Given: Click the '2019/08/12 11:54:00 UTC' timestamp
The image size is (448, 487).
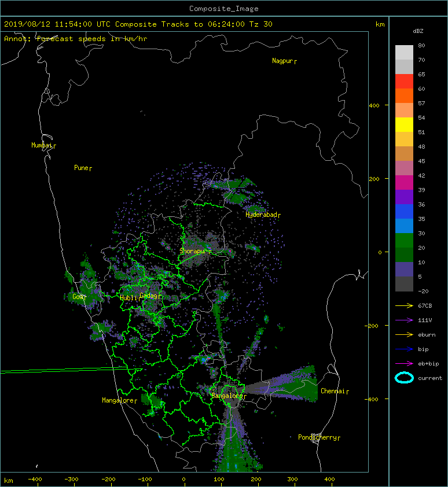Looking at the screenshot, I should coord(57,24).
